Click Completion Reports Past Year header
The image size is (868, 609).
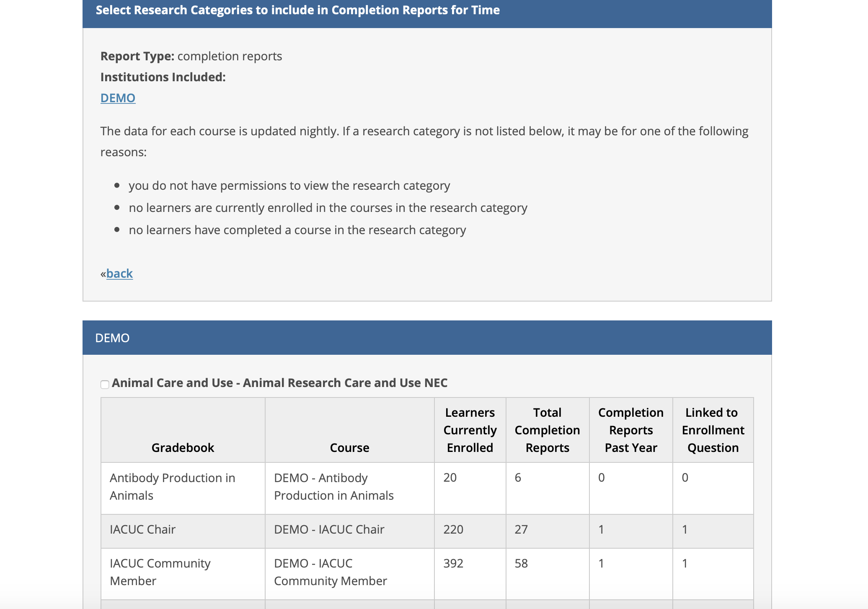click(x=631, y=430)
